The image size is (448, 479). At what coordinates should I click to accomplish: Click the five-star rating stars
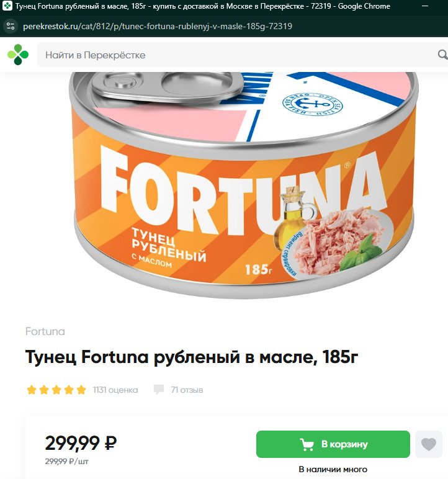click(x=56, y=390)
